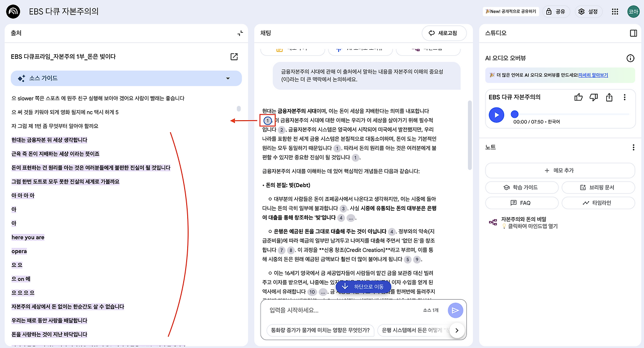Share the audio overview via the share icon
Viewport: 644px width, 348px height.
[x=609, y=97]
